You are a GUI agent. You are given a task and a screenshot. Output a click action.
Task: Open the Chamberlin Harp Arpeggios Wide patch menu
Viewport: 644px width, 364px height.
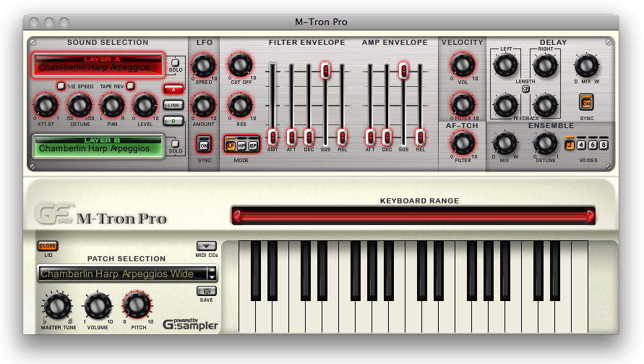123,274
